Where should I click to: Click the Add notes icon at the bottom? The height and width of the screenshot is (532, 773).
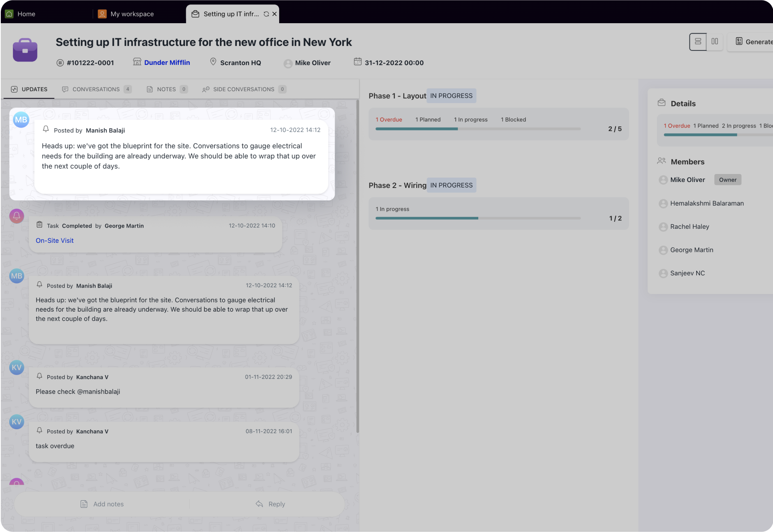(x=84, y=504)
